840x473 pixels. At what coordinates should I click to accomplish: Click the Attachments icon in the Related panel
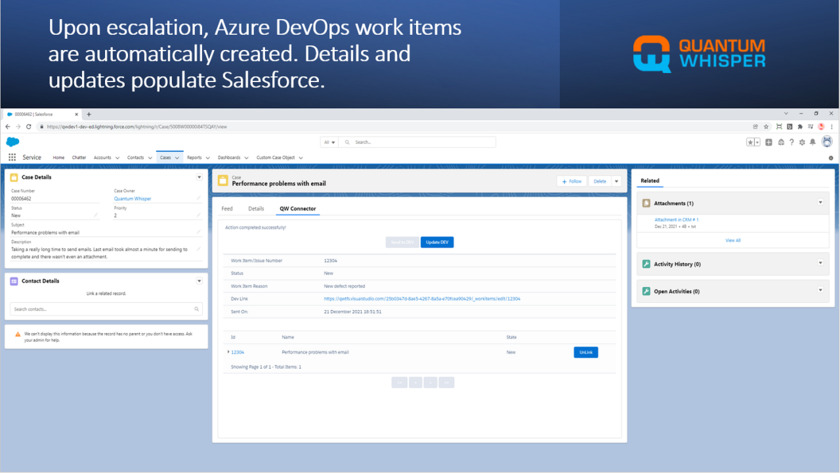(x=646, y=203)
